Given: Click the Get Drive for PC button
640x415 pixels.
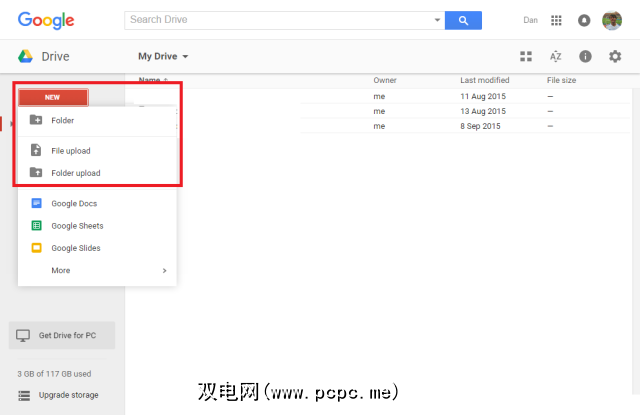Looking at the screenshot, I should 62,335.
